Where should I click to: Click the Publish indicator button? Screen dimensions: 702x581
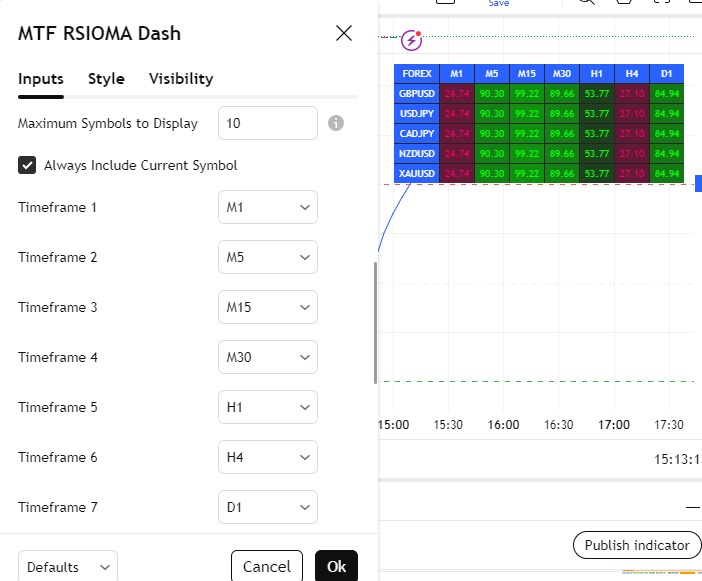pos(637,545)
